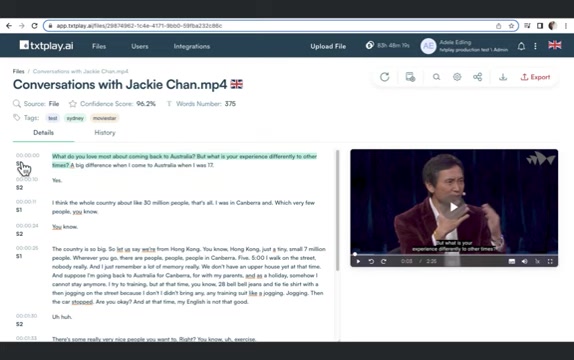Screen dimensions: 574x360
Task: Toggle video subtitles captions icon
Action: (x=512, y=261)
